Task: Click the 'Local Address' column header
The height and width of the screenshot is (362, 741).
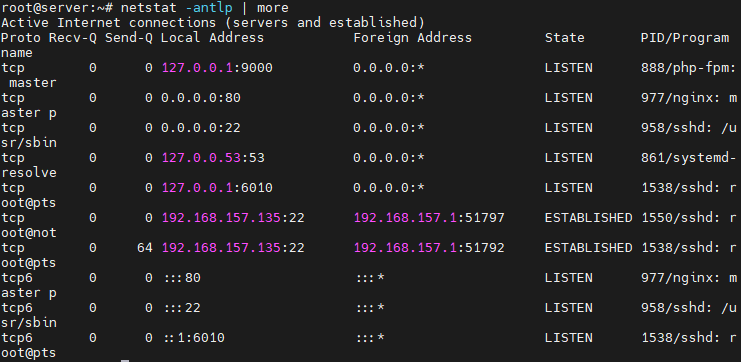Action: click(x=212, y=38)
